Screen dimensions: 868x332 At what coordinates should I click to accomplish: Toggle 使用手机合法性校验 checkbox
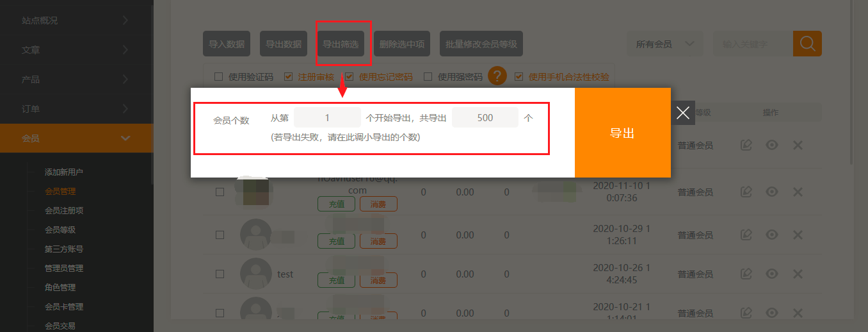(x=518, y=77)
